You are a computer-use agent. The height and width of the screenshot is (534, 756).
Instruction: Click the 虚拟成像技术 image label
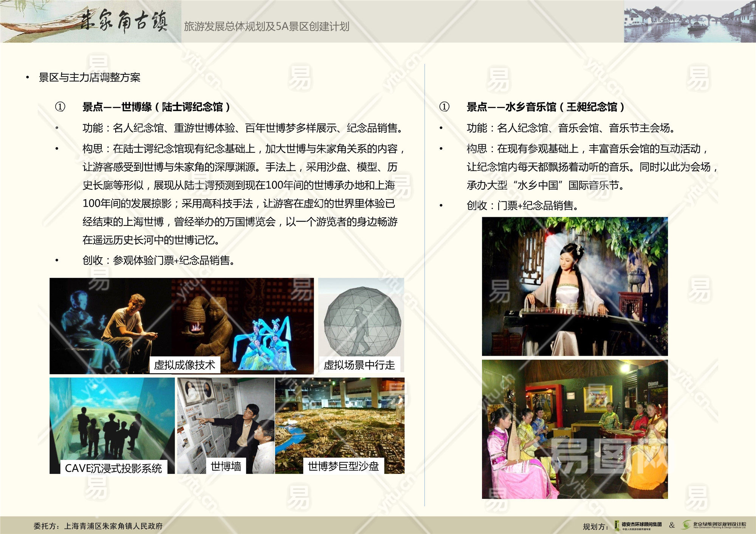(184, 365)
